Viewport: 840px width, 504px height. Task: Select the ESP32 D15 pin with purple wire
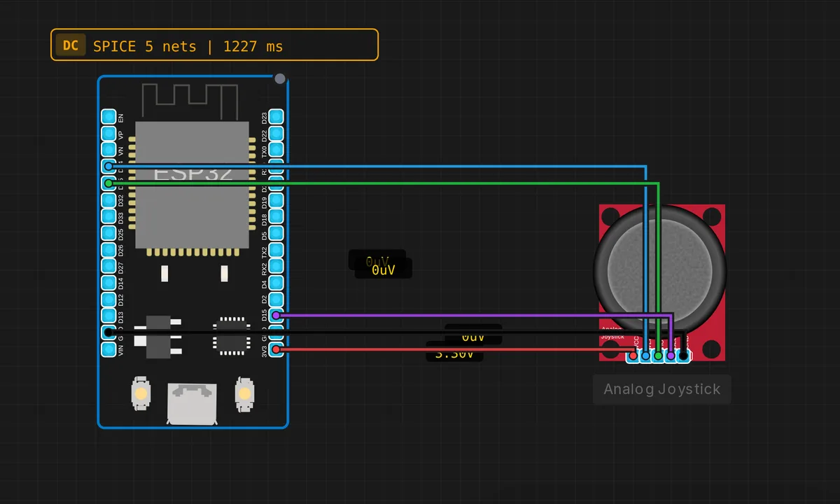276,316
